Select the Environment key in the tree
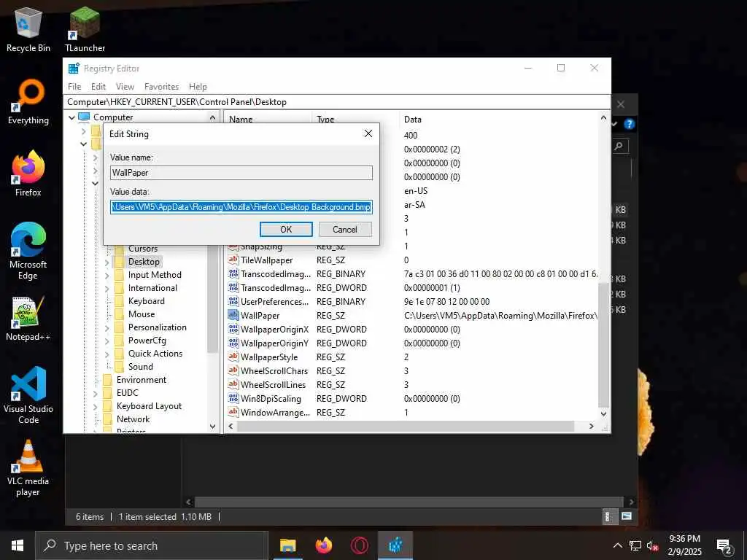The height and width of the screenshot is (560, 747). coord(142,380)
